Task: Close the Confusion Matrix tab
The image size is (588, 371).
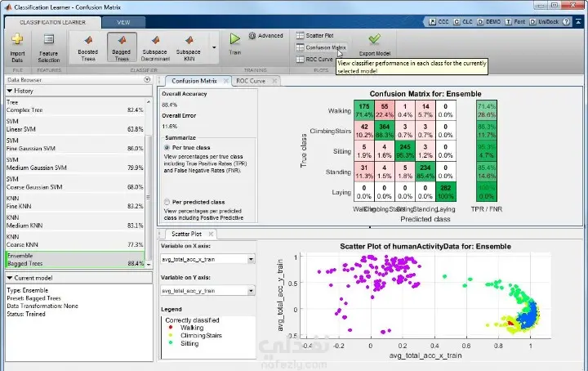Action: [x=226, y=81]
